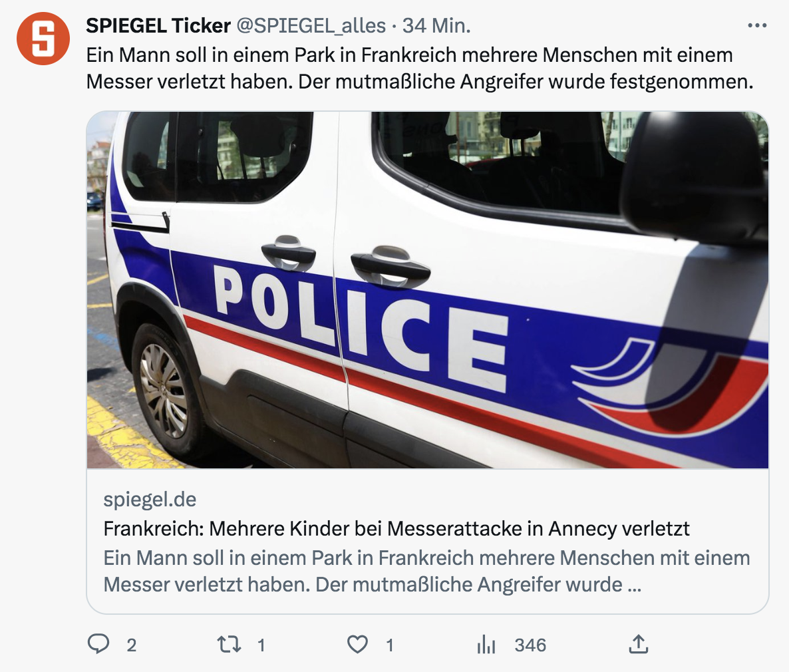Click the like count beside the heart

pyautogui.click(x=390, y=645)
